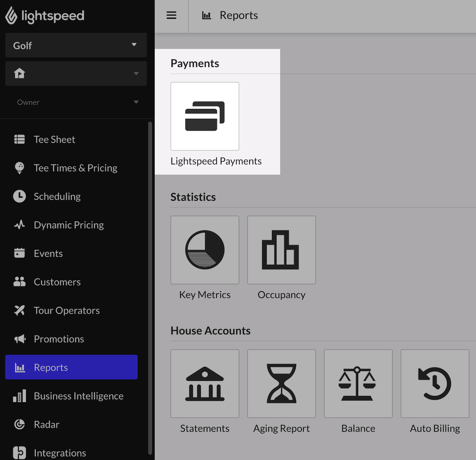Click the Events calendar icon
Image resolution: width=476 pixels, height=460 pixels.
[x=19, y=253]
